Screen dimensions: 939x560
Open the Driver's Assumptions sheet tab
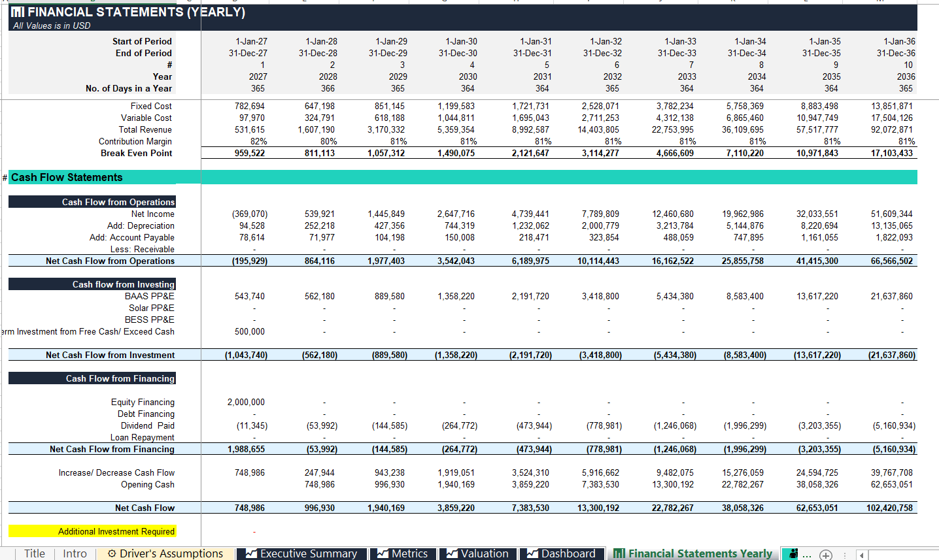pyautogui.click(x=165, y=553)
